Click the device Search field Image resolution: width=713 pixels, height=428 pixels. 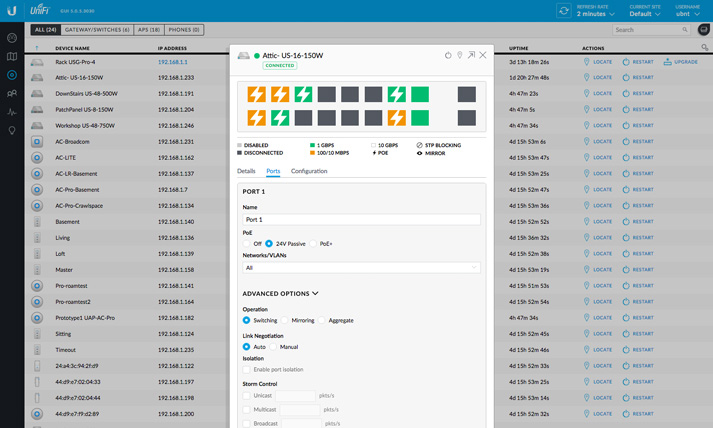pyautogui.click(x=651, y=30)
